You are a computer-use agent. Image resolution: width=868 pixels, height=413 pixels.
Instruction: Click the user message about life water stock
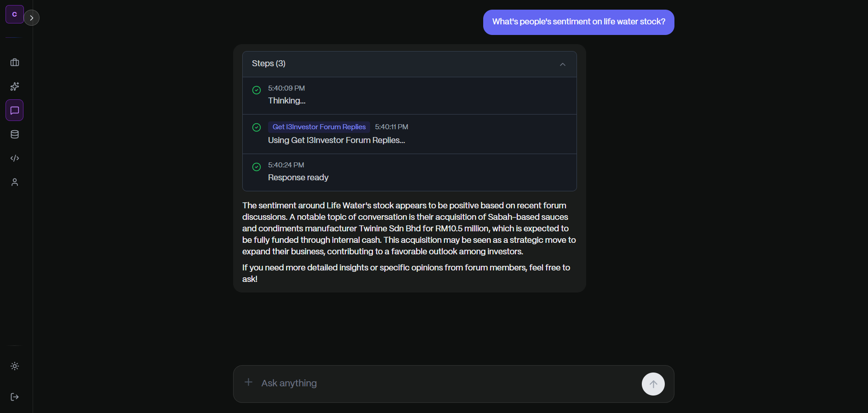pos(578,22)
